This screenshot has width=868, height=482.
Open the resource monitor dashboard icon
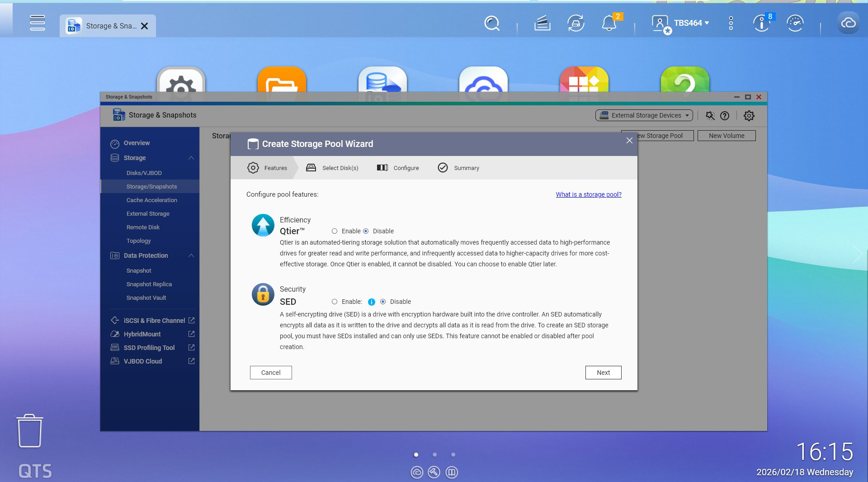(x=795, y=24)
